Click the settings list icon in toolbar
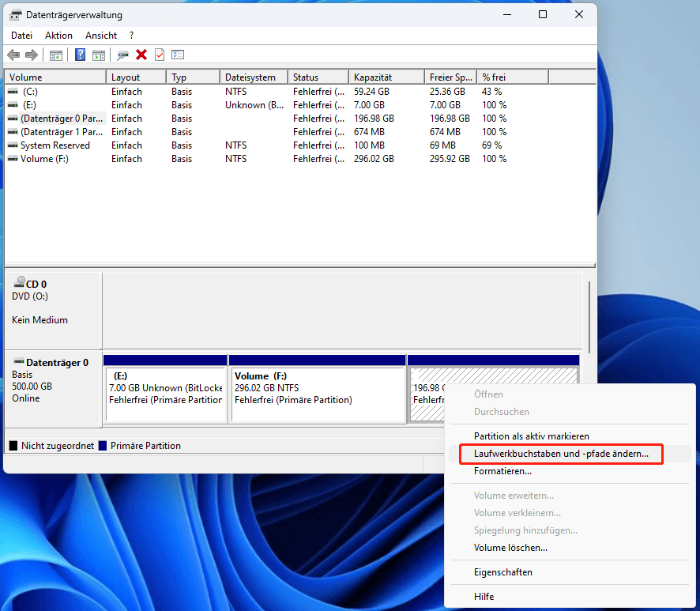 [178, 55]
